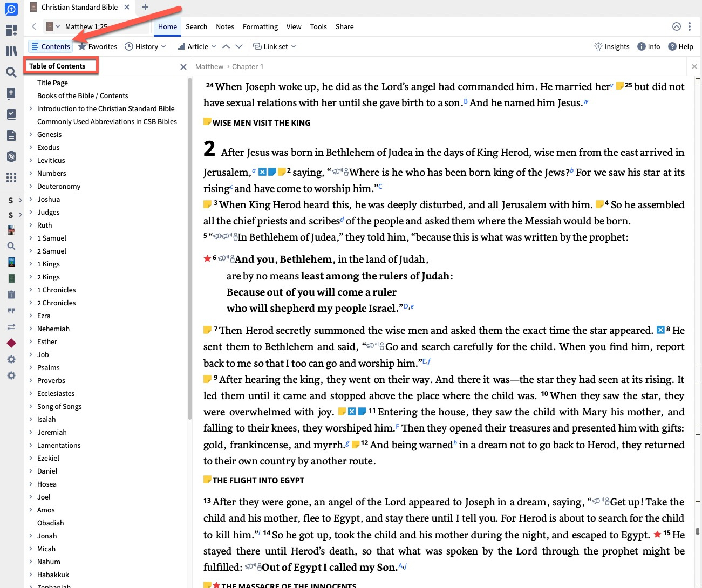Open the Layouts icon in the sidebar

point(11,30)
